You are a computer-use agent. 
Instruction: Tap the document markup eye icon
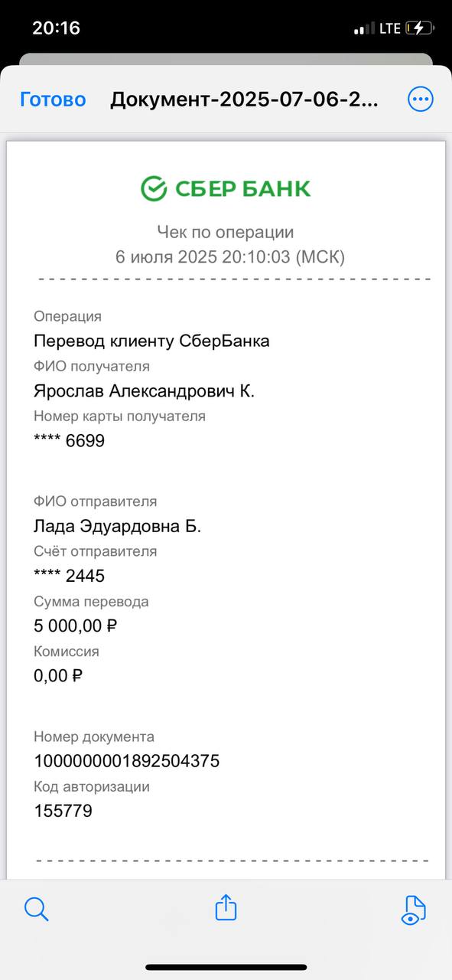coord(414,910)
